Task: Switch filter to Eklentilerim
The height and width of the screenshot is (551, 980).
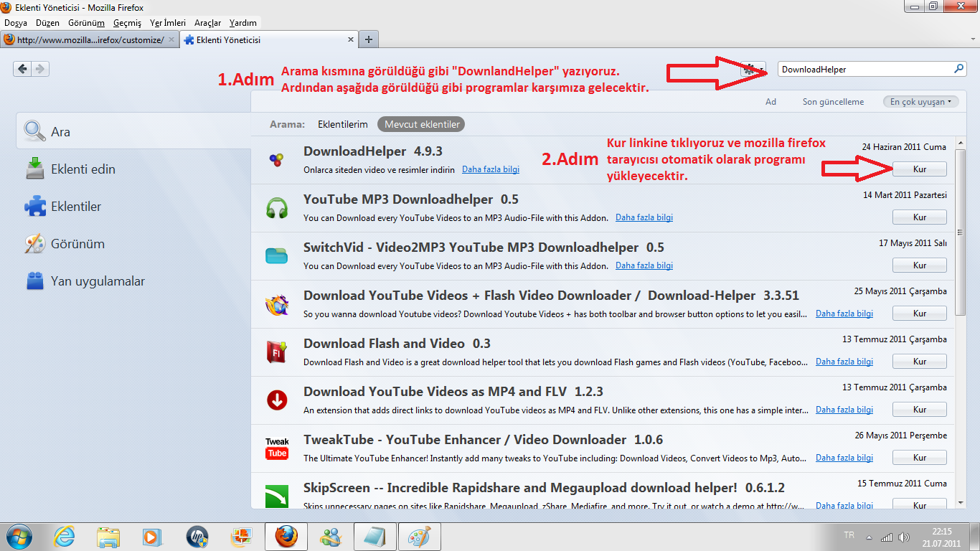Action: pyautogui.click(x=343, y=124)
